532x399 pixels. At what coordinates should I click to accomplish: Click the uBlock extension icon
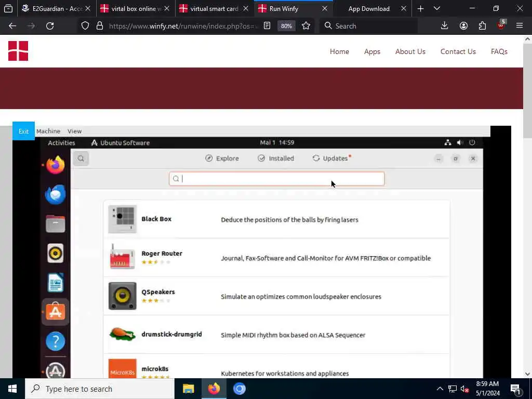coord(501,25)
